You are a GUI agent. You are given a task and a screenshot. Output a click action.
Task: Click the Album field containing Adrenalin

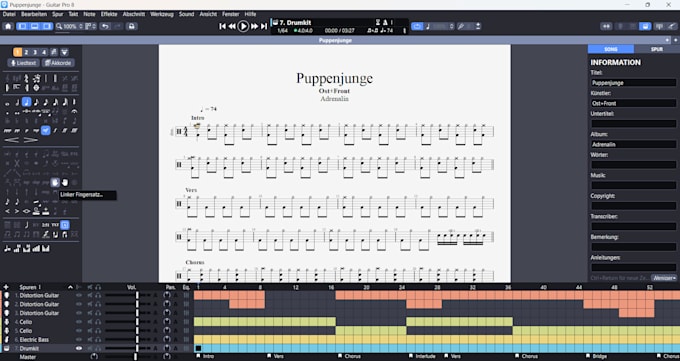coord(634,144)
